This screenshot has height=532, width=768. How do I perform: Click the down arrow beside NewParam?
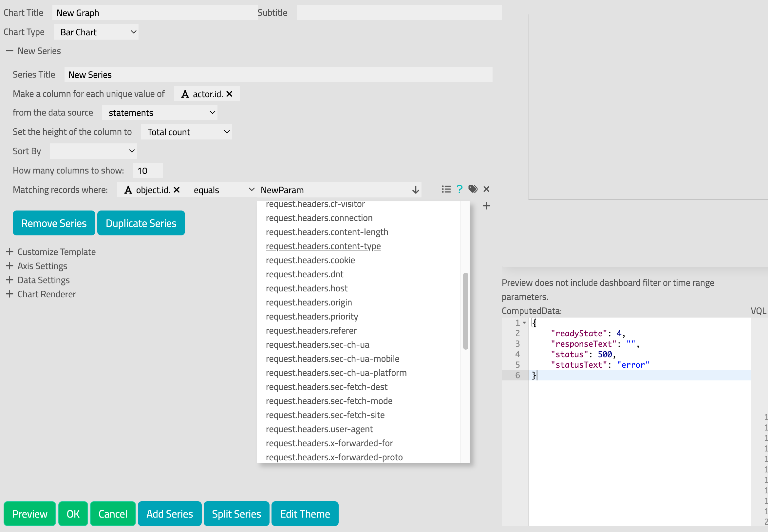point(415,190)
